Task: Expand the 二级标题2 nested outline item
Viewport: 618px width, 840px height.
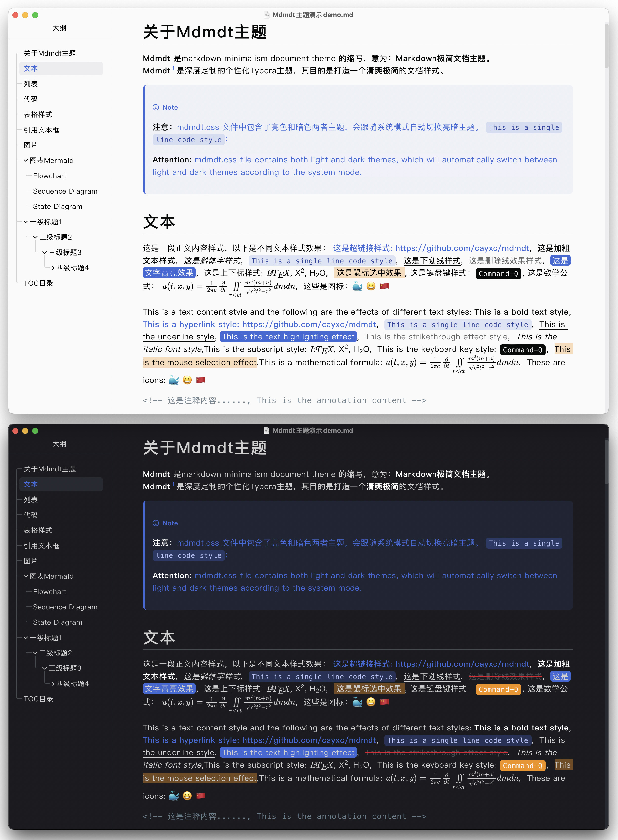Action: click(x=36, y=237)
